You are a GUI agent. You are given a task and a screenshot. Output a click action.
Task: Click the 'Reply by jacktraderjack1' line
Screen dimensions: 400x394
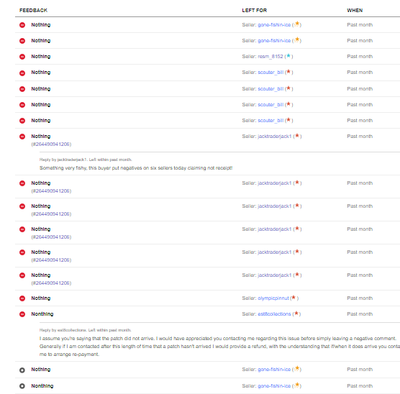pos(85,160)
